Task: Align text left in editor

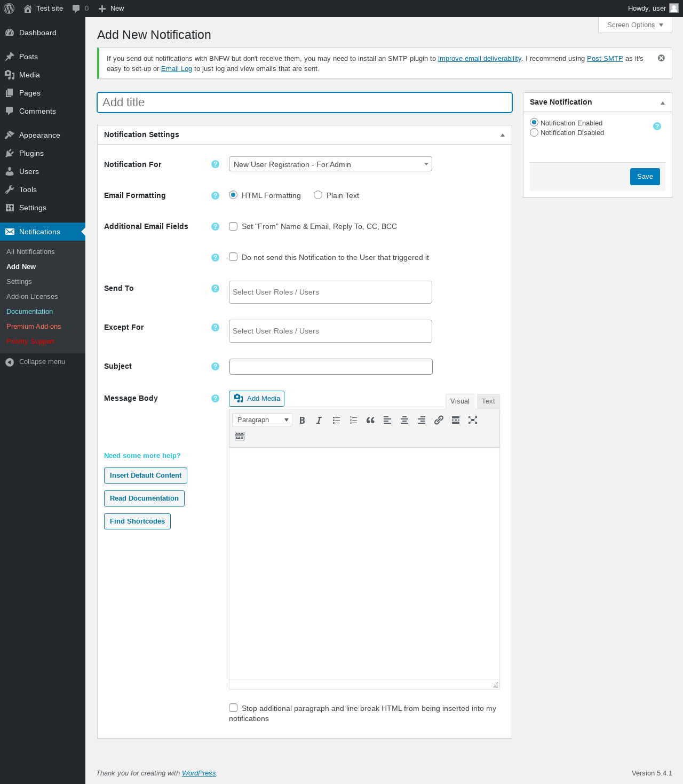Action: point(387,420)
